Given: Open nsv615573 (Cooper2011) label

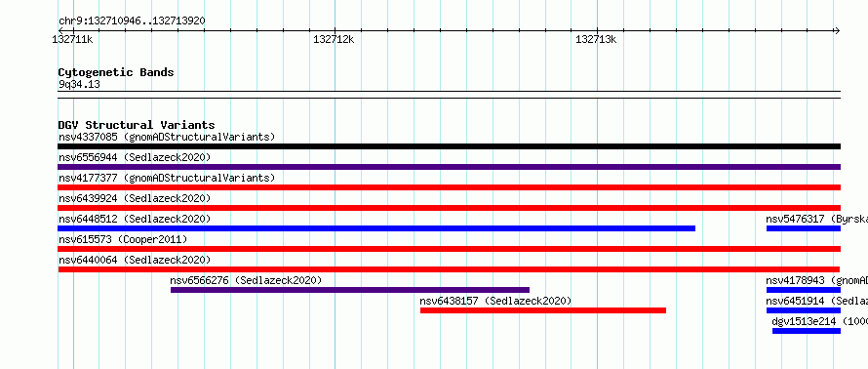Looking at the screenshot, I should 123,239.
